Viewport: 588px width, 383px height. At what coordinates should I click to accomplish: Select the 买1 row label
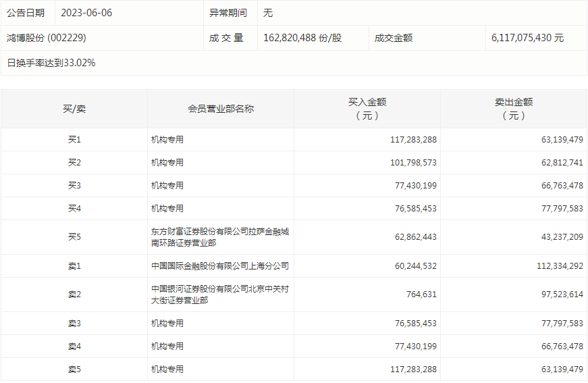point(74,140)
